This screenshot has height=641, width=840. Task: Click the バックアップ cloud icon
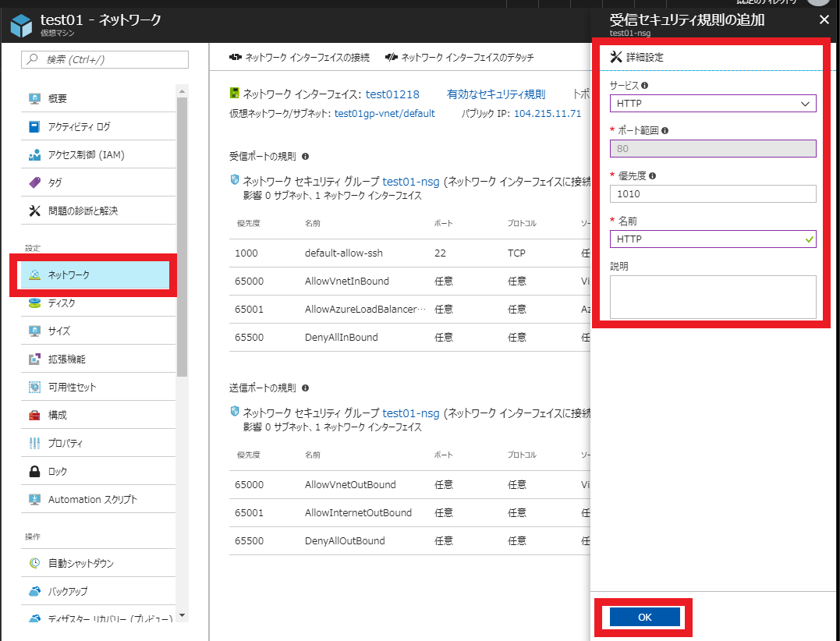coord(34,592)
